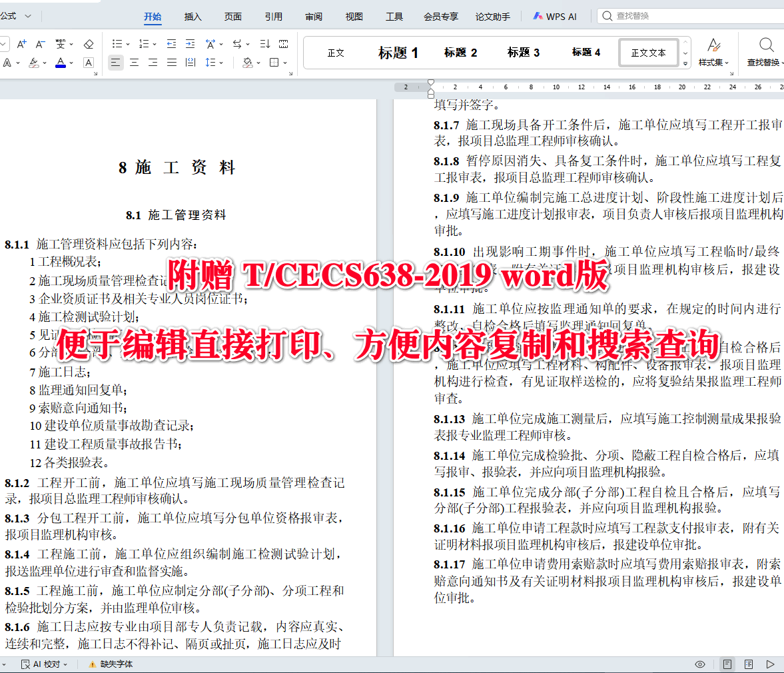Open the 插入 tab
784x673 pixels.
(x=193, y=17)
